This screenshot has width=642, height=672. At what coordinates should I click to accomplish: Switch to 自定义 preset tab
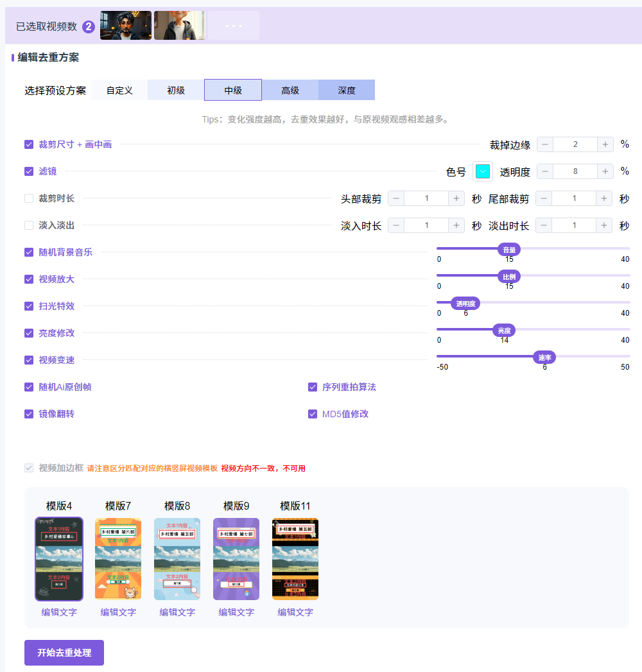(x=119, y=90)
